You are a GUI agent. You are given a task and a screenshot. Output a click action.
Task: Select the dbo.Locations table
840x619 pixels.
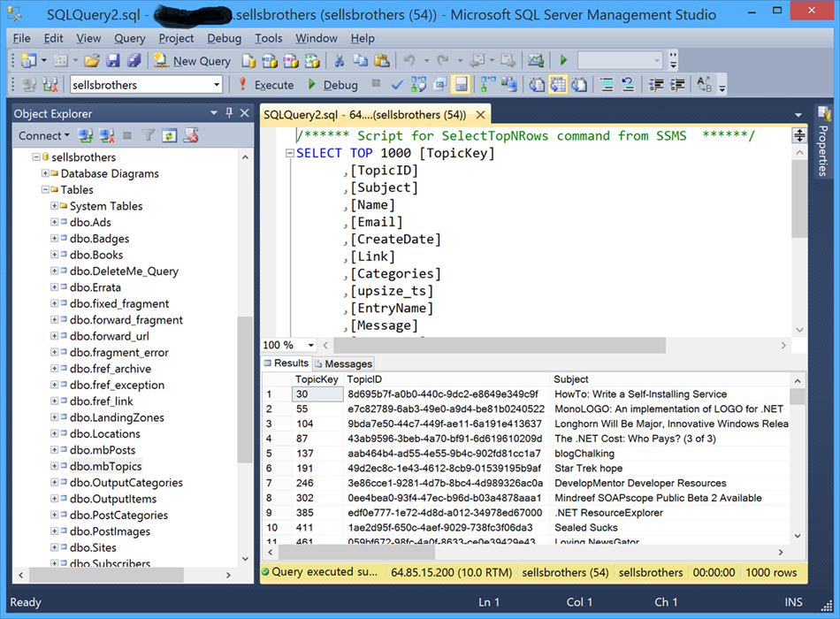point(105,433)
